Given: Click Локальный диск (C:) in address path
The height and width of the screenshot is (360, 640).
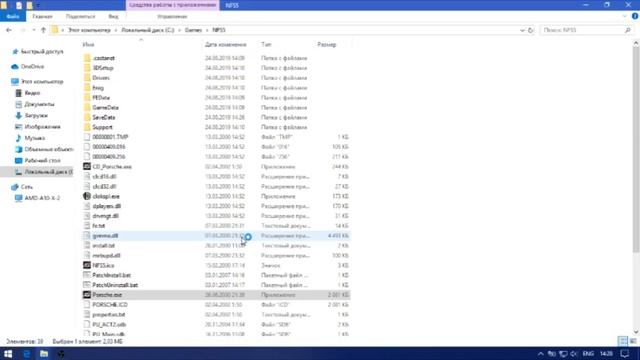Looking at the screenshot, I should [147, 30].
